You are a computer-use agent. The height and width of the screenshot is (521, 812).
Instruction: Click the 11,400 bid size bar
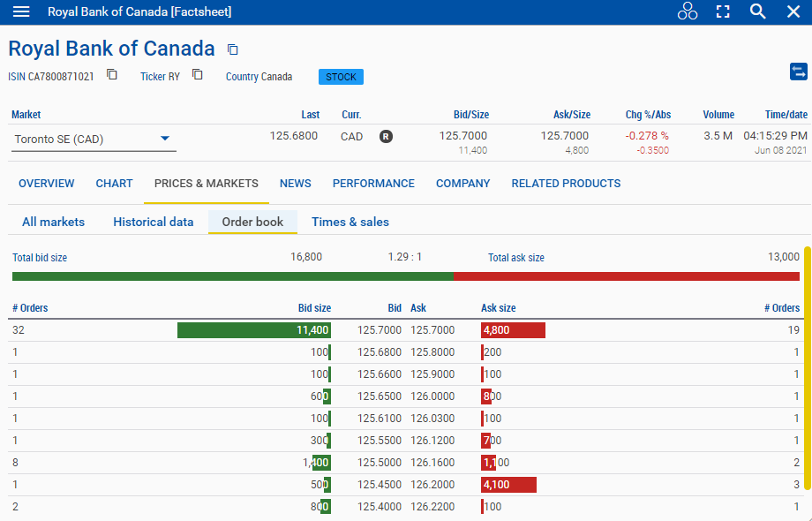pyautogui.click(x=254, y=330)
